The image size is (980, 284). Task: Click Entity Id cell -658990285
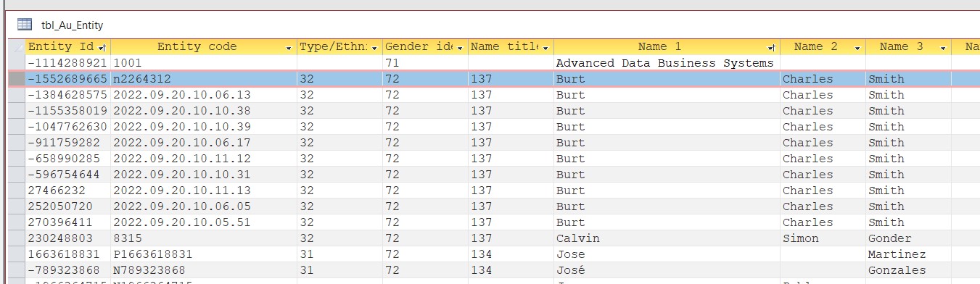(x=67, y=159)
